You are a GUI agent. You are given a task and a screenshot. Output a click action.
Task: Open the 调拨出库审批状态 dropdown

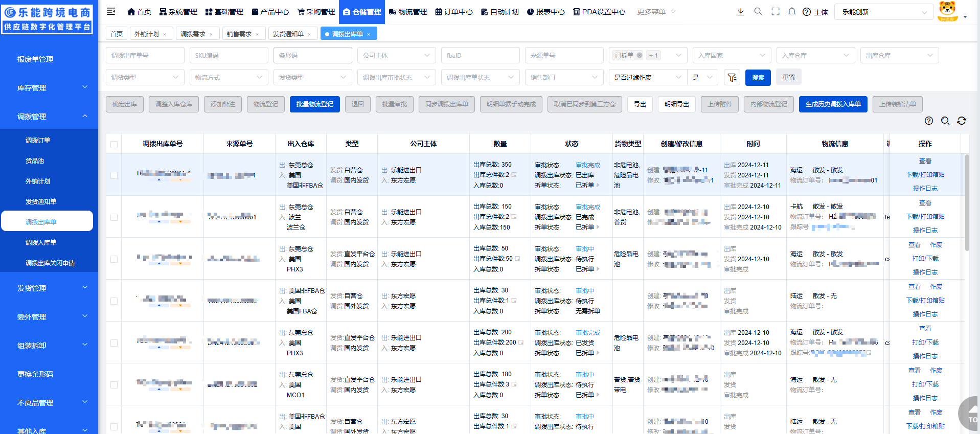[x=396, y=77]
